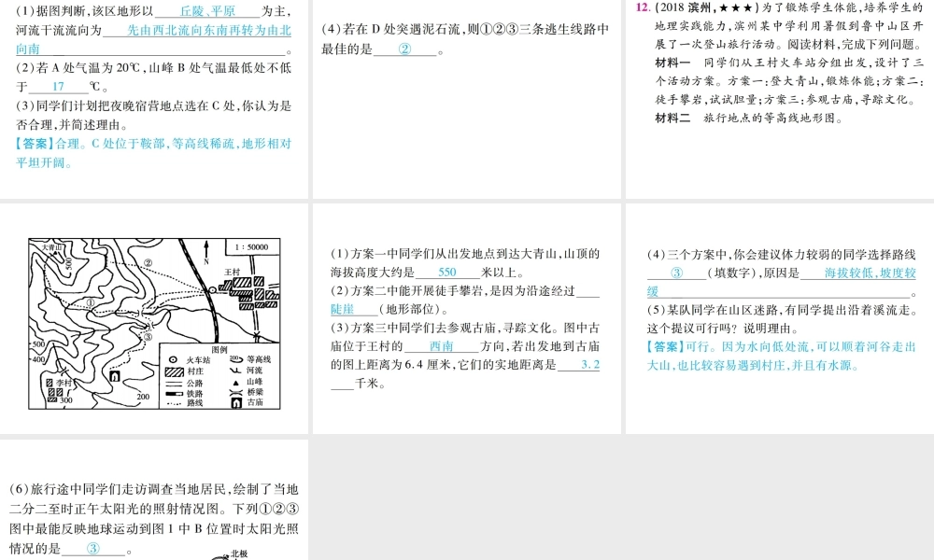
Task: Click the map scale 1:50000
Action: point(251,247)
